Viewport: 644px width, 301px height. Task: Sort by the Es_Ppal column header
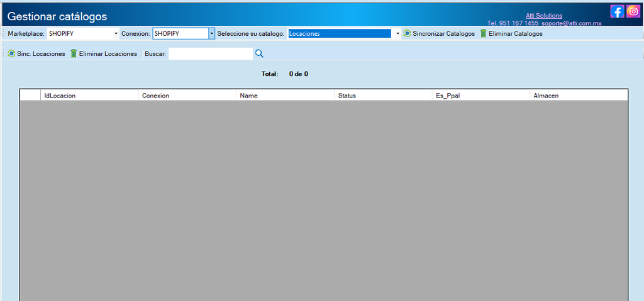481,96
